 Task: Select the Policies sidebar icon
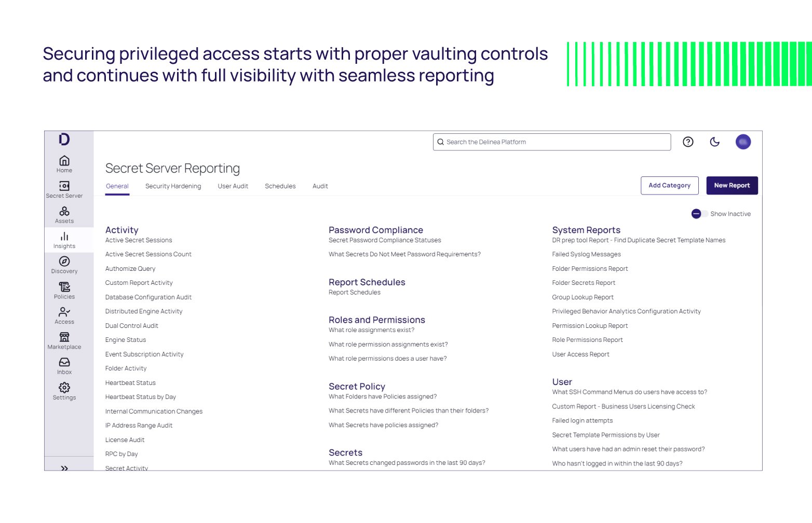(64, 290)
